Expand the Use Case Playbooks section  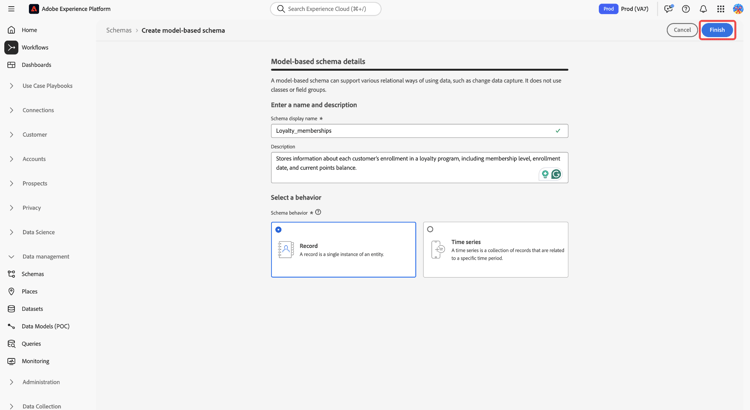(47, 86)
